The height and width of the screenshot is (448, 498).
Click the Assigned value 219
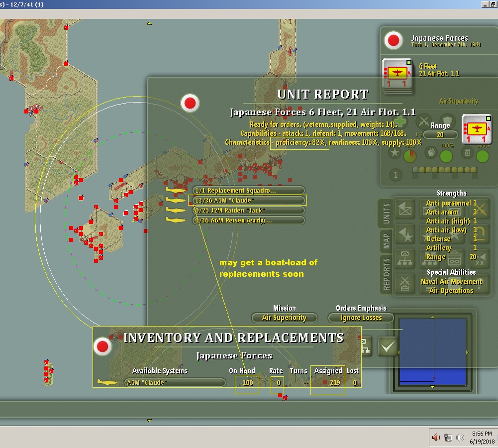coord(335,383)
